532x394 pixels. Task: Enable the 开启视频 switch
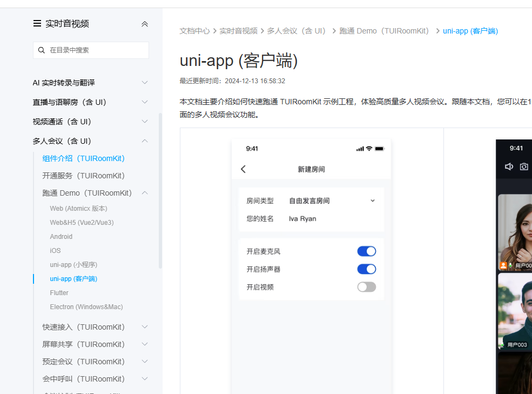[x=366, y=287]
